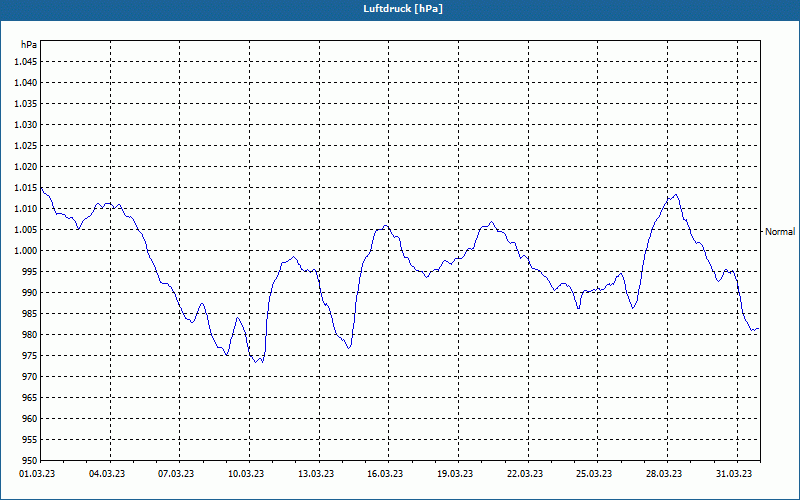Screen dimensions: 800x500
Task: Click the 1.035 y-axis value
Action: coord(26,104)
